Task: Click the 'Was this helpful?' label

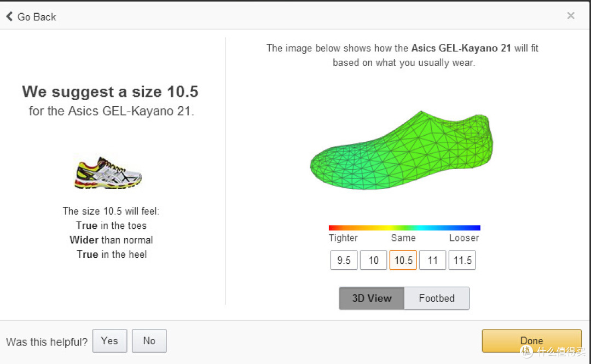Action: [47, 342]
